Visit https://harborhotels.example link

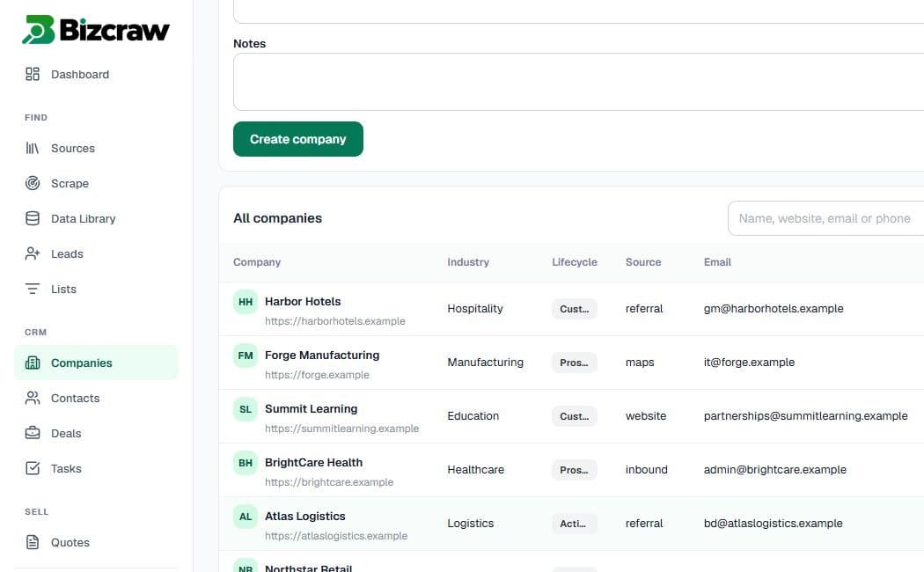335,321
